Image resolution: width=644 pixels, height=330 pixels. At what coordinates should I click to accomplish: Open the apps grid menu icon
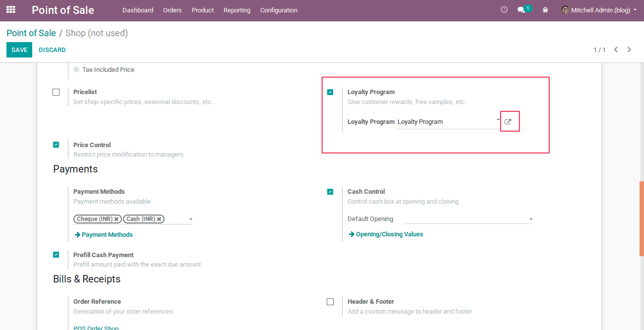pos(10,10)
